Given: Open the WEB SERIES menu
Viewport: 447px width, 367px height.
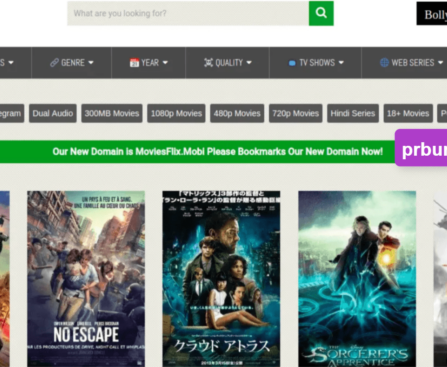Looking at the screenshot, I should 405,63.
